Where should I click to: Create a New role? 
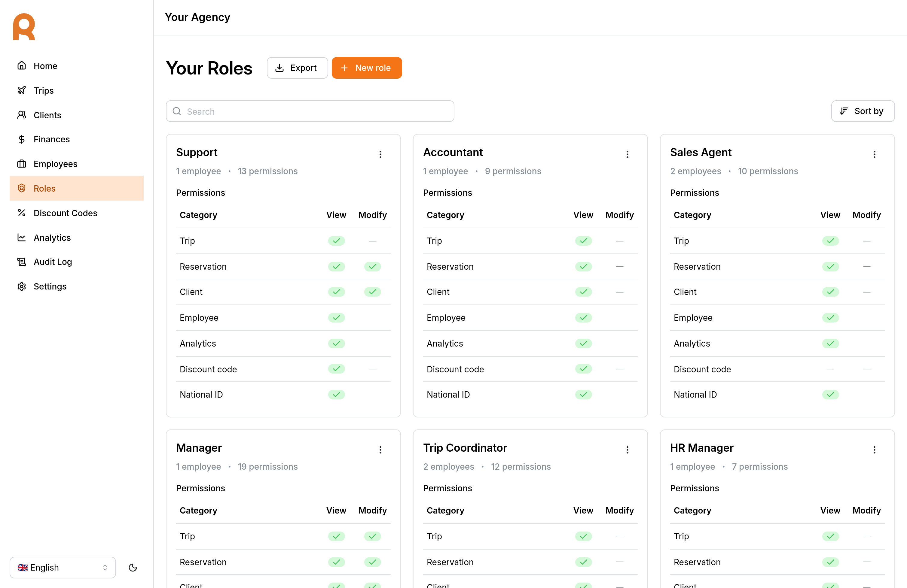point(367,68)
